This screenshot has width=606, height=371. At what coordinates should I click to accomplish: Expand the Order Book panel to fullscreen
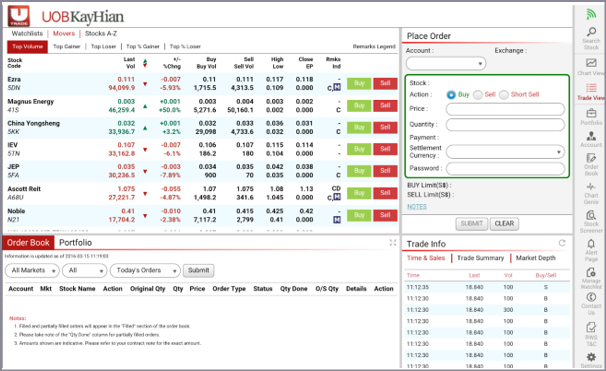[393, 242]
